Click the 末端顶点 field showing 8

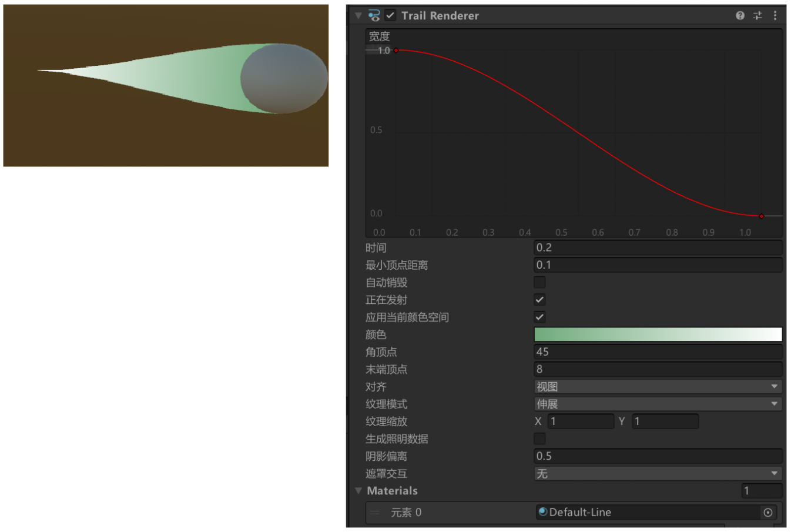click(x=658, y=369)
